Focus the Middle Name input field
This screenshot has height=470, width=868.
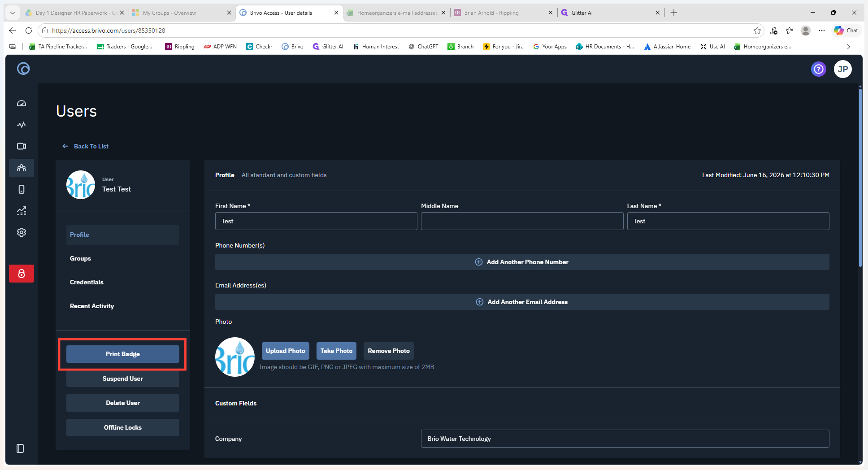pos(522,221)
